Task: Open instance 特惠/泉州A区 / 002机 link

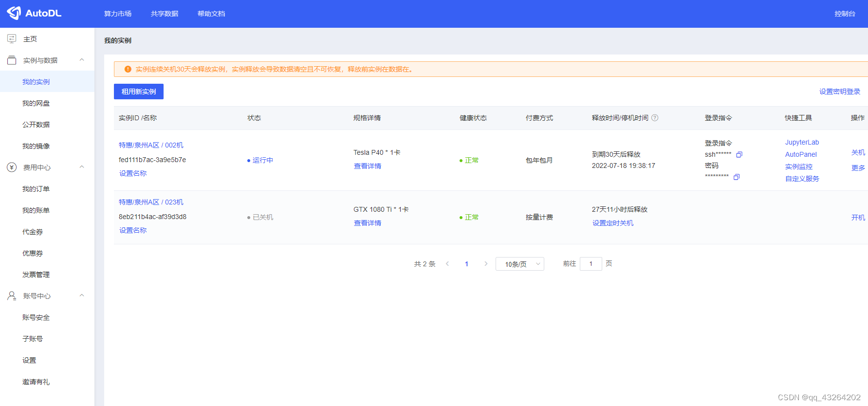Action: [151, 145]
